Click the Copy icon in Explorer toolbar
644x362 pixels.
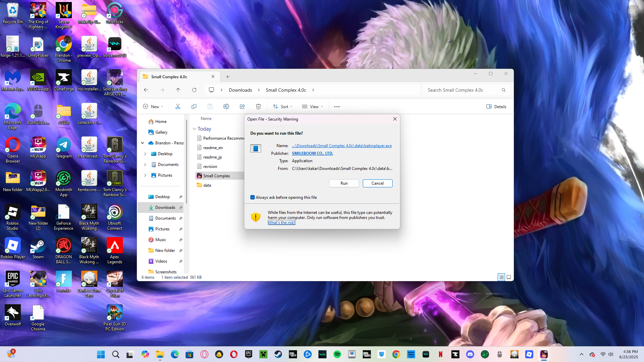(194, 106)
